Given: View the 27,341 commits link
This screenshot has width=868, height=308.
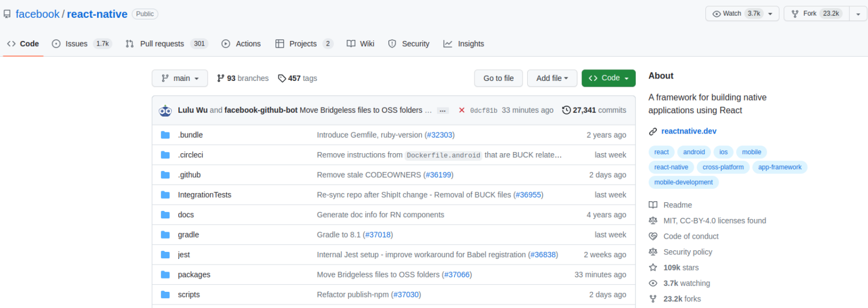Looking at the screenshot, I should [x=594, y=110].
